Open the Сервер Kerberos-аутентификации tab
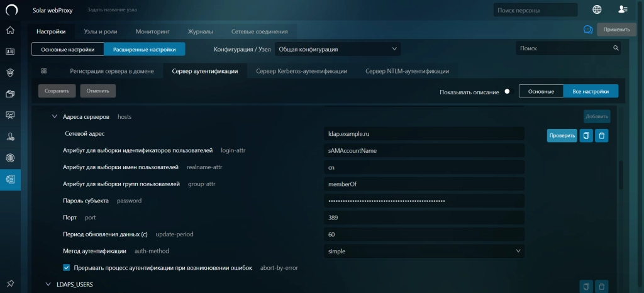Image resolution: width=644 pixels, height=293 pixels. (x=301, y=71)
